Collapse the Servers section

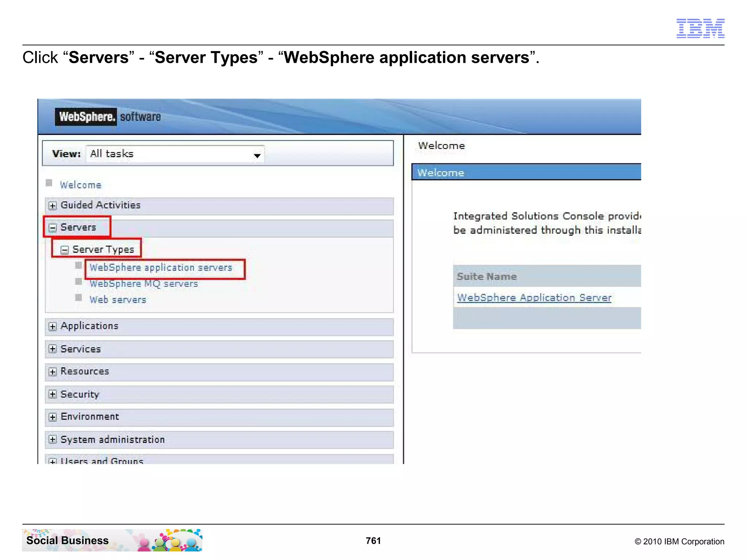point(53,228)
